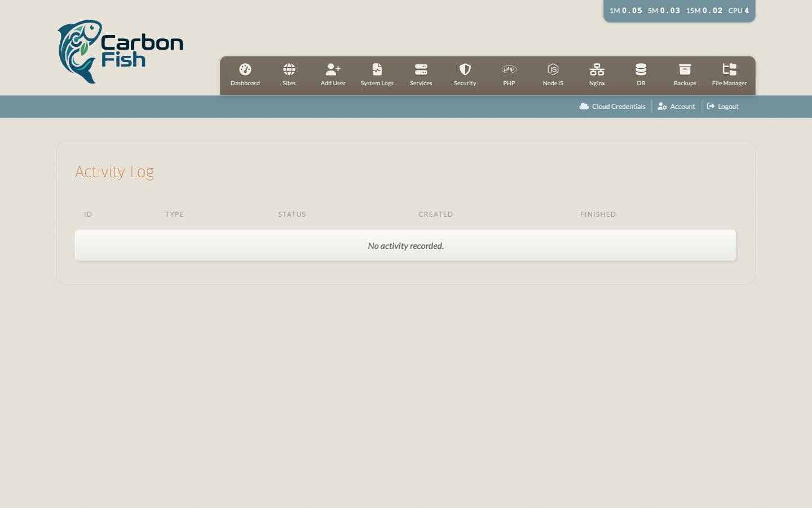Image resolution: width=812 pixels, height=508 pixels.
Task: Launch the File Manager icon
Action: (x=729, y=69)
